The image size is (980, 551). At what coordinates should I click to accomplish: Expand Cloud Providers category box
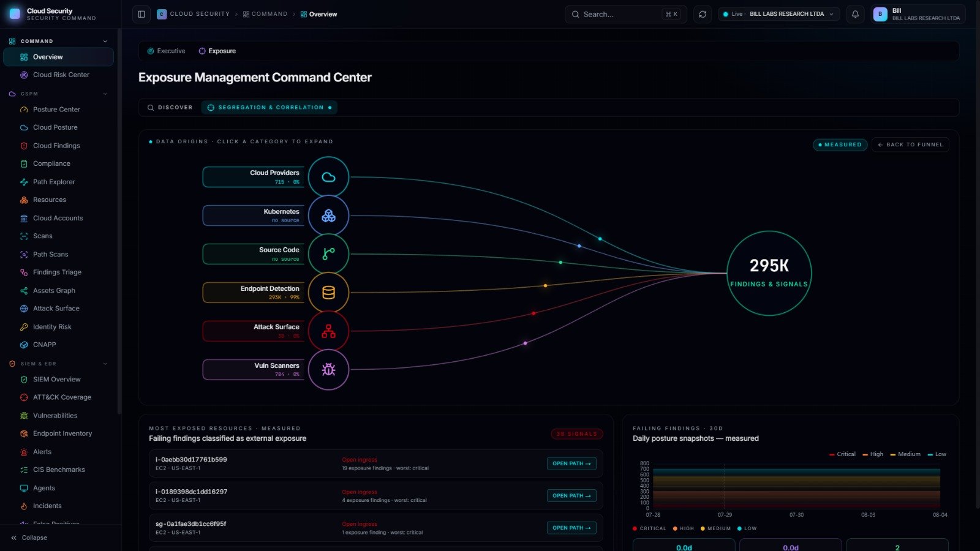253,177
